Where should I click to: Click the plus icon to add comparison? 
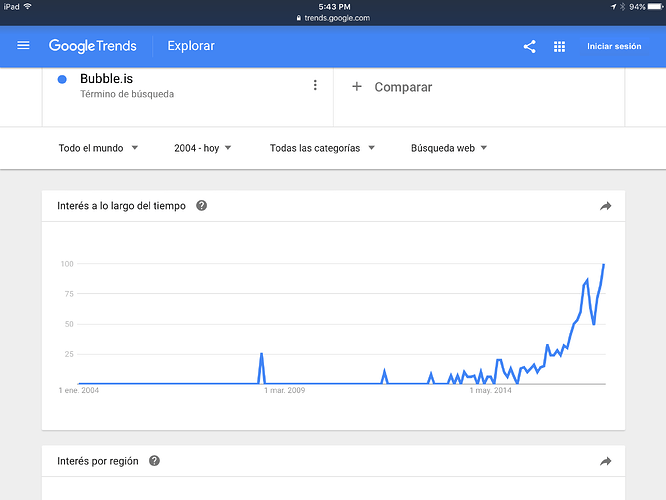(357, 87)
